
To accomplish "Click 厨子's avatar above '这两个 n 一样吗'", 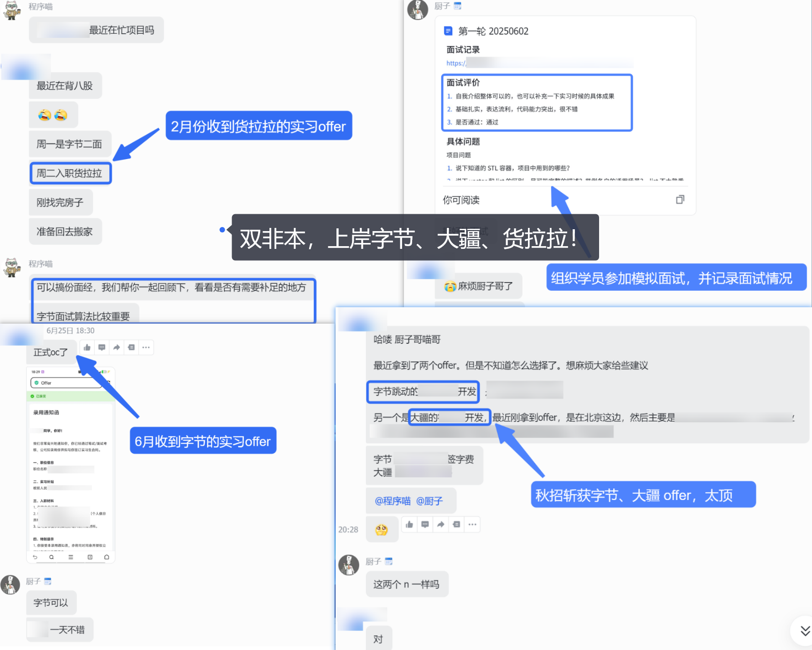I will [x=349, y=565].
